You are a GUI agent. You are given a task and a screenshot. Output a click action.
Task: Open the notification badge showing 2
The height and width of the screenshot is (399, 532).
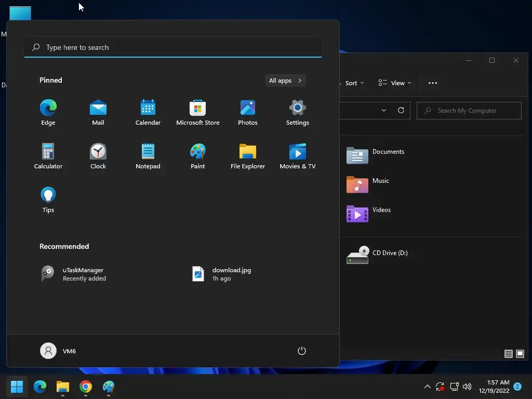[517, 387]
